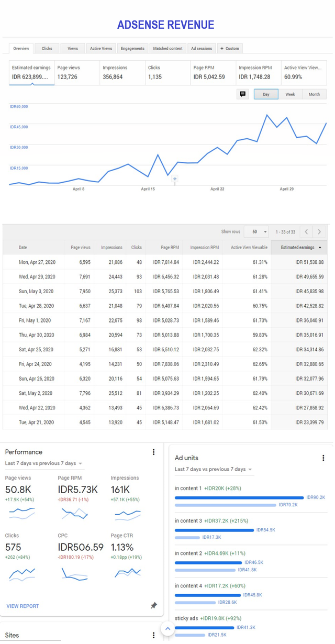335x644 pixels.
Task: Select the Active View Viewable metric card
Action: (x=304, y=73)
